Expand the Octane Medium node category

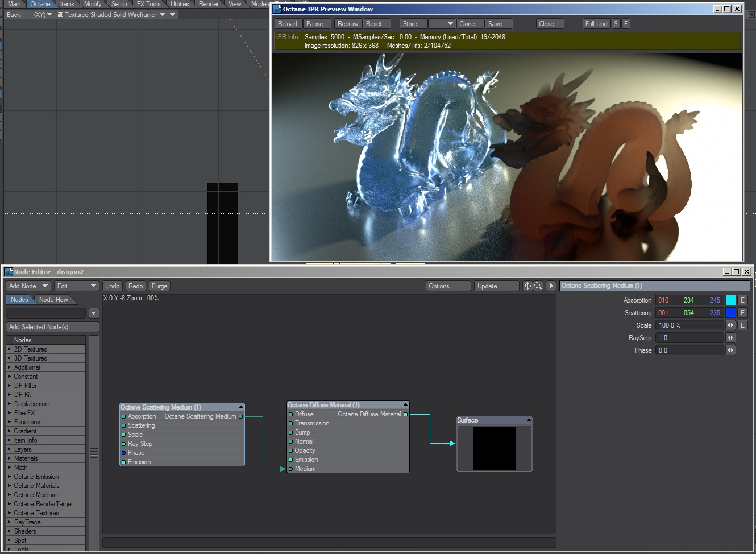click(x=10, y=495)
